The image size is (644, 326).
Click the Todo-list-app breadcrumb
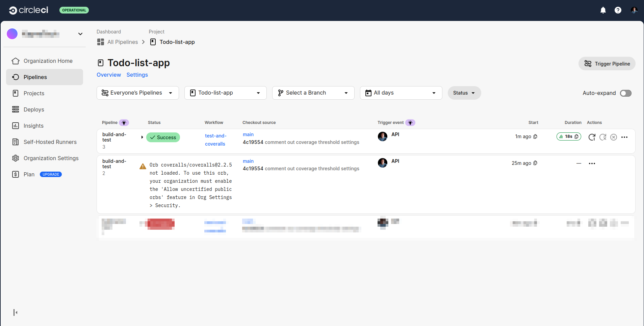pos(177,42)
